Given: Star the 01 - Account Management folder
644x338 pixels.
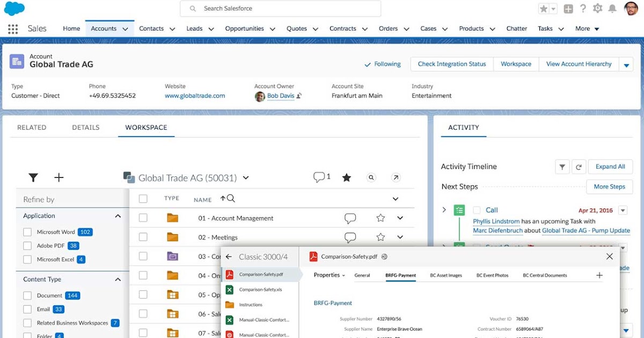Looking at the screenshot, I should pyautogui.click(x=380, y=218).
